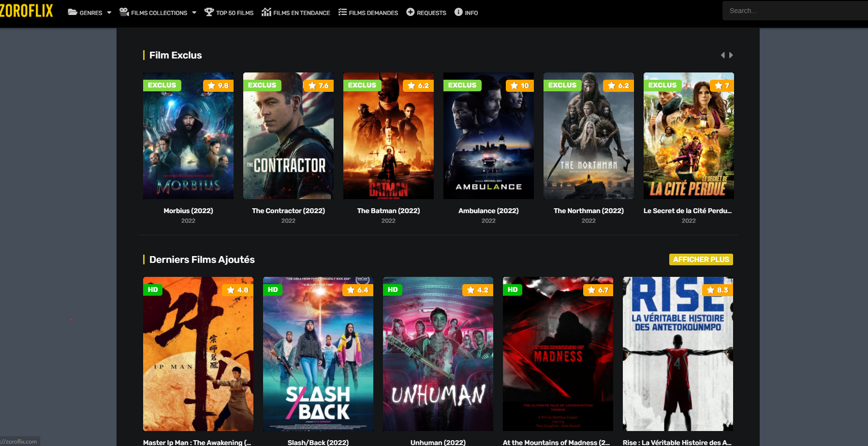Screen dimensions: 868x446
Task: Open Ambulance movie poster
Action: (x=488, y=136)
